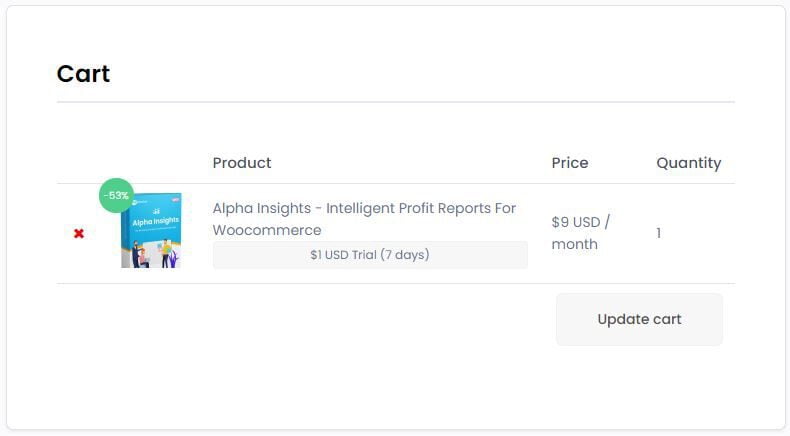Open the Alpha Insights product box thumbnail
Image resolution: width=790 pixels, height=436 pixels.
coord(151,230)
